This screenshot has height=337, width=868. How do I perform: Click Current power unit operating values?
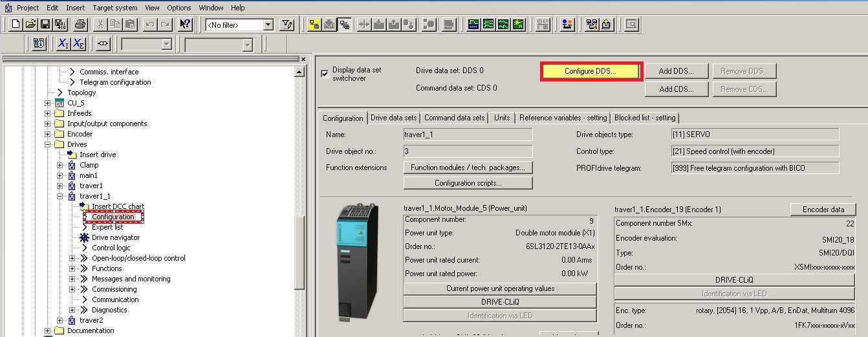(500, 288)
